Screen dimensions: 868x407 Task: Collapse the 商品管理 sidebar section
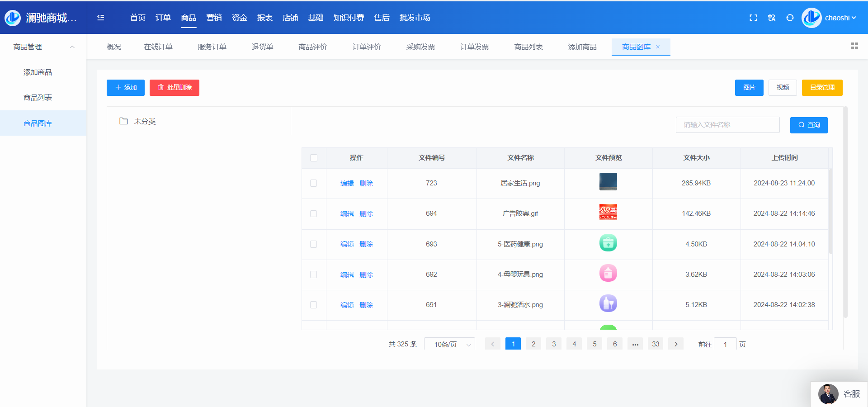[72, 47]
